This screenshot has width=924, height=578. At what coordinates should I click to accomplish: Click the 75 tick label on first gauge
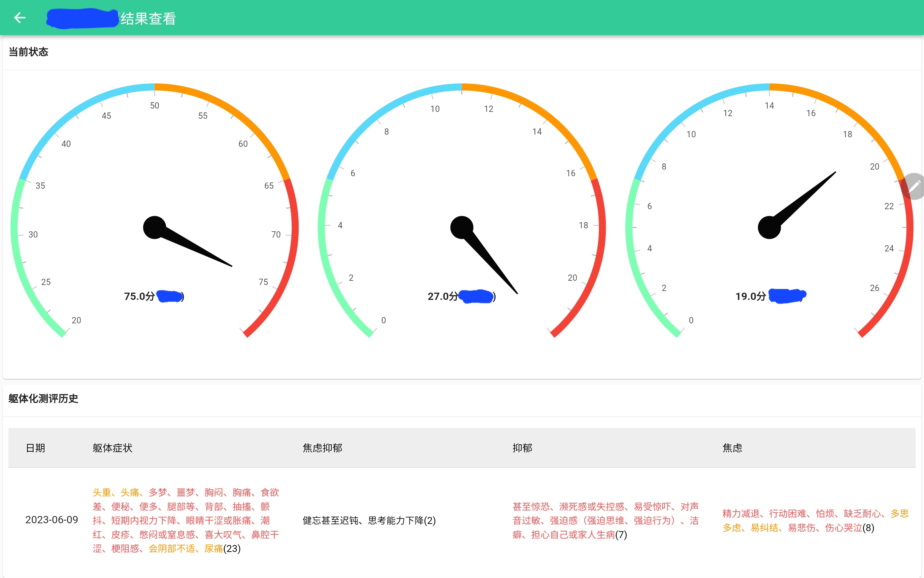(263, 282)
